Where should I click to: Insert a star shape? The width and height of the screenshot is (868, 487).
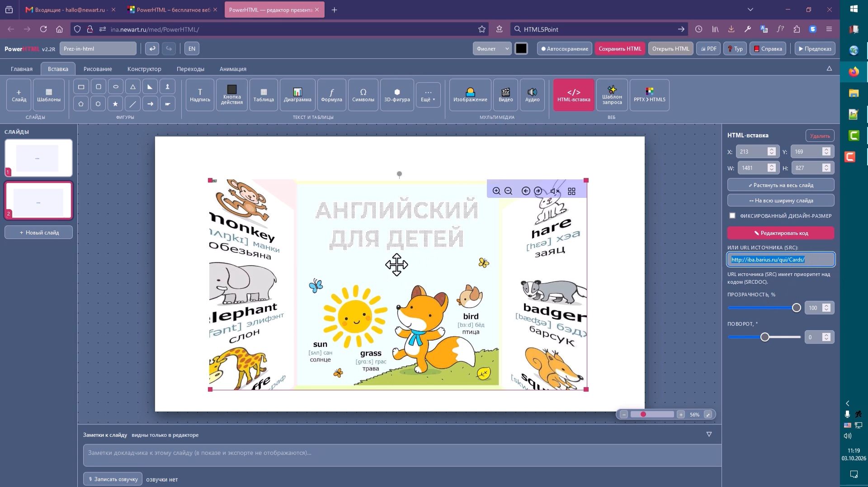(x=115, y=104)
